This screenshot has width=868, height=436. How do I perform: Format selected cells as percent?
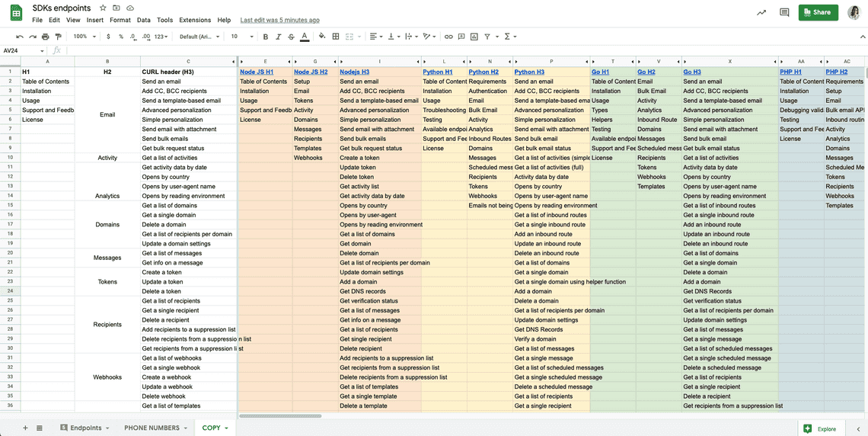[x=120, y=37]
